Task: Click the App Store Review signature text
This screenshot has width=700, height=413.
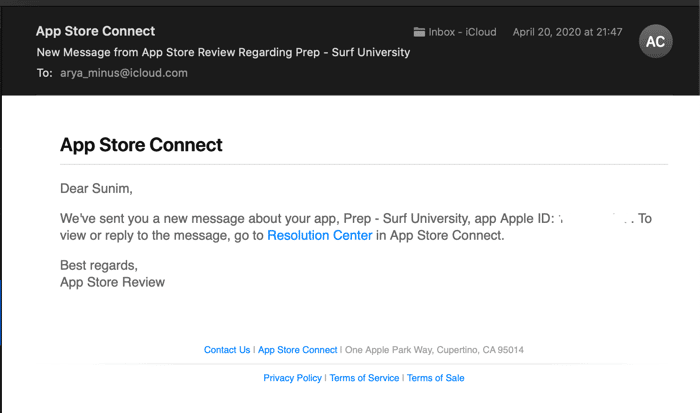Action: [112, 282]
